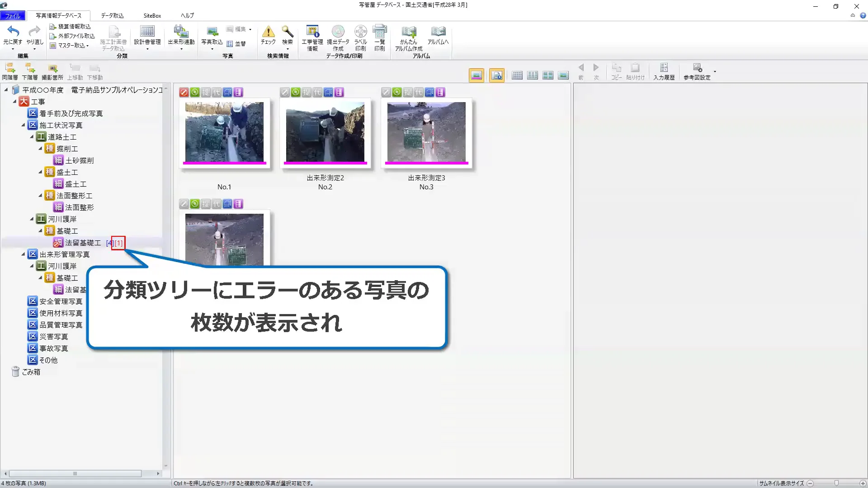868x488 pixels.
Task: Click the サムネイル表示サイズ slider handle
Action: point(836,483)
